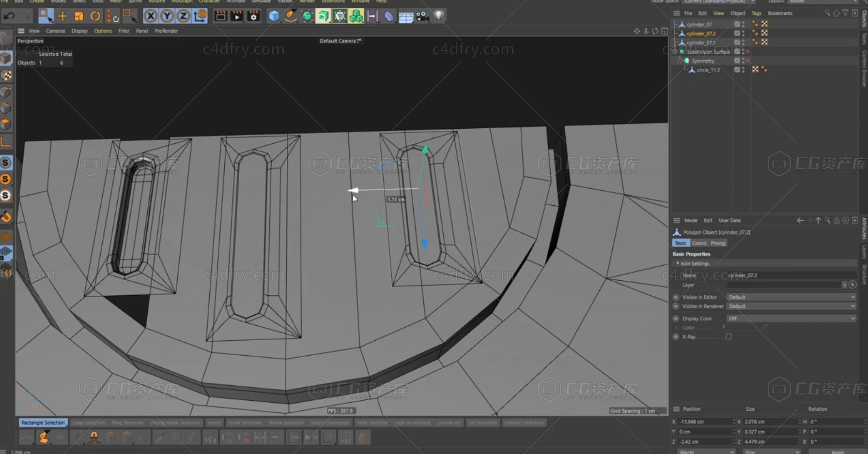Toggle Symmetry object enable red X
The width and height of the screenshot is (868, 454).
click(x=747, y=61)
